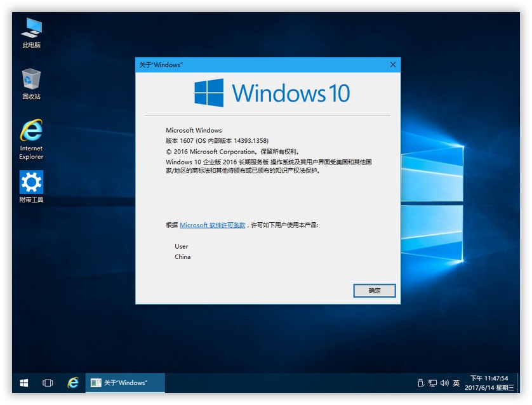The image size is (532, 405).
Task: Open the Windows Start menu
Action: (23, 383)
